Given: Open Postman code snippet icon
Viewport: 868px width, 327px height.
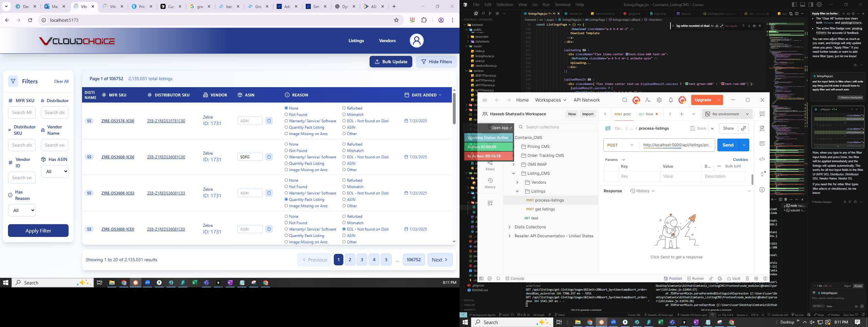Looking at the screenshot, I should [762, 159].
